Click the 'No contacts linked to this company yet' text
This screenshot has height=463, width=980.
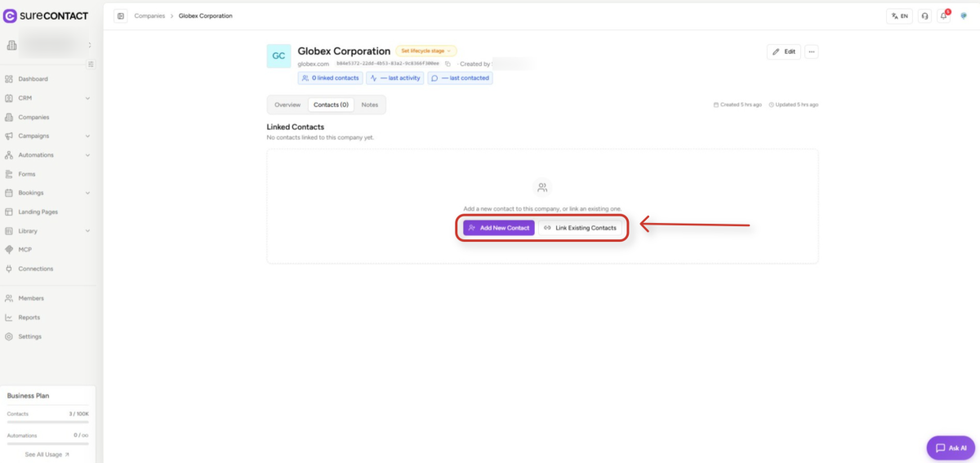[320, 137]
